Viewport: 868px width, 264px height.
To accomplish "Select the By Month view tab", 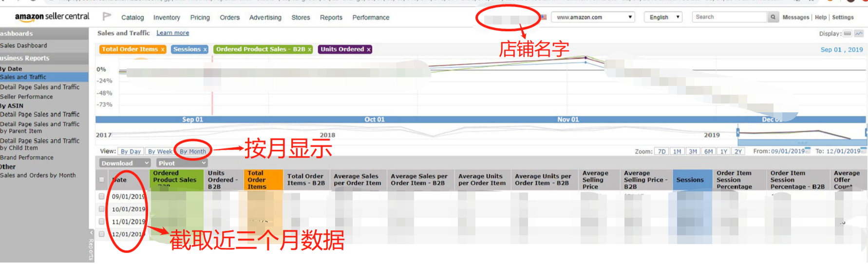I will [192, 152].
